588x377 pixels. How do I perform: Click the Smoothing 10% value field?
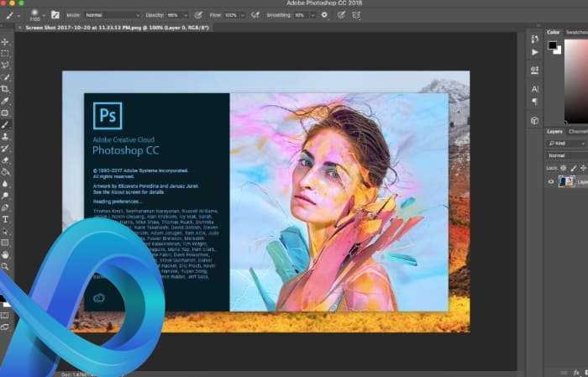tap(301, 15)
